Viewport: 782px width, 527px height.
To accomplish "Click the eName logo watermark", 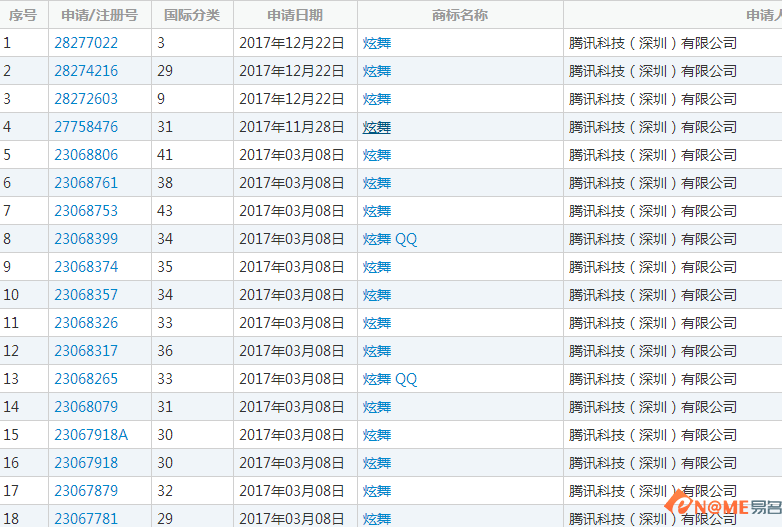I will pos(725,506).
